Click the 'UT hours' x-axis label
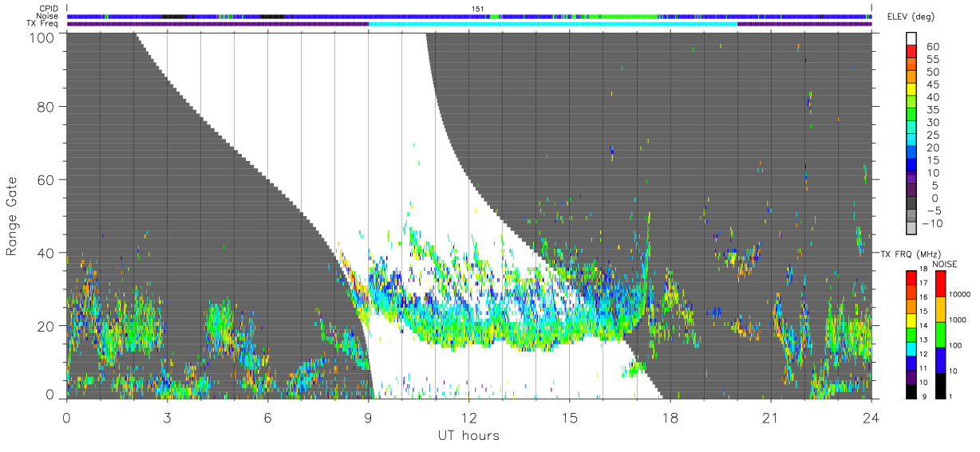Screen dimensions: 980x452 tap(468, 435)
